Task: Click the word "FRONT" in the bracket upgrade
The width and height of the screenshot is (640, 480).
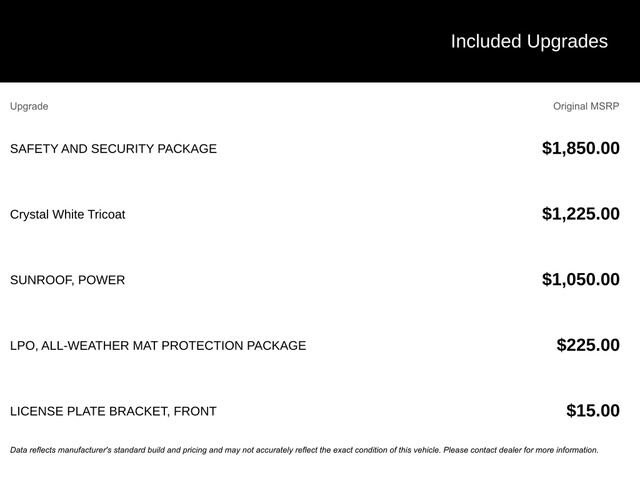Action: [x=195, y=411]
